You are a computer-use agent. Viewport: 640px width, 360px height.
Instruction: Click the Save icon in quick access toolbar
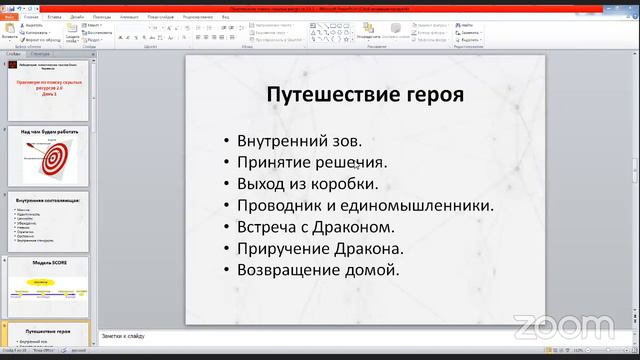click(11, 9)
